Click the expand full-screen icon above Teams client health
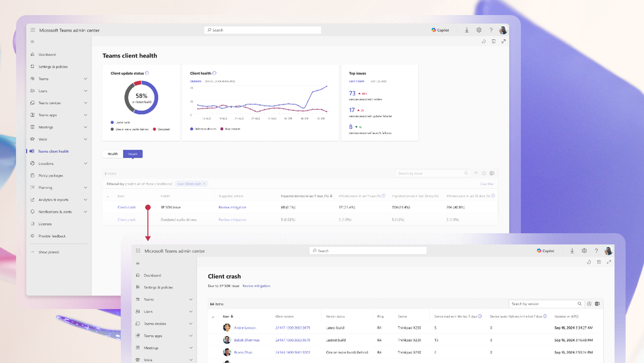The height and width of the screenshot is (363, 644). point(503,41)
